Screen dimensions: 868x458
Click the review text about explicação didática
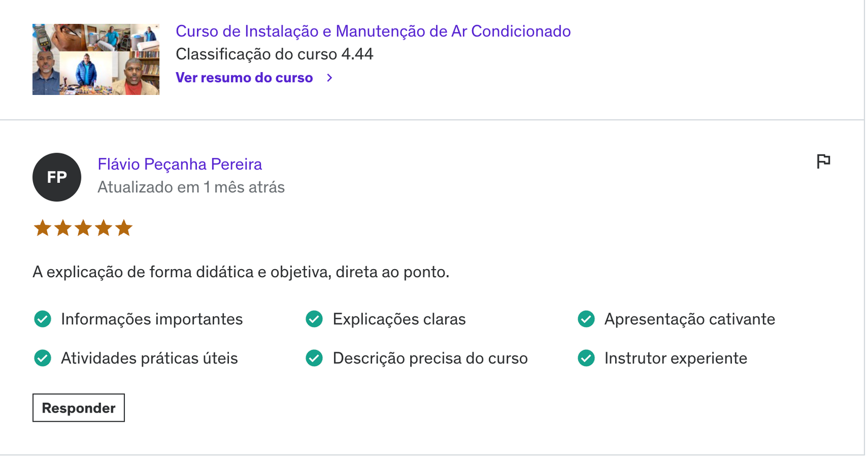(241, 272)
